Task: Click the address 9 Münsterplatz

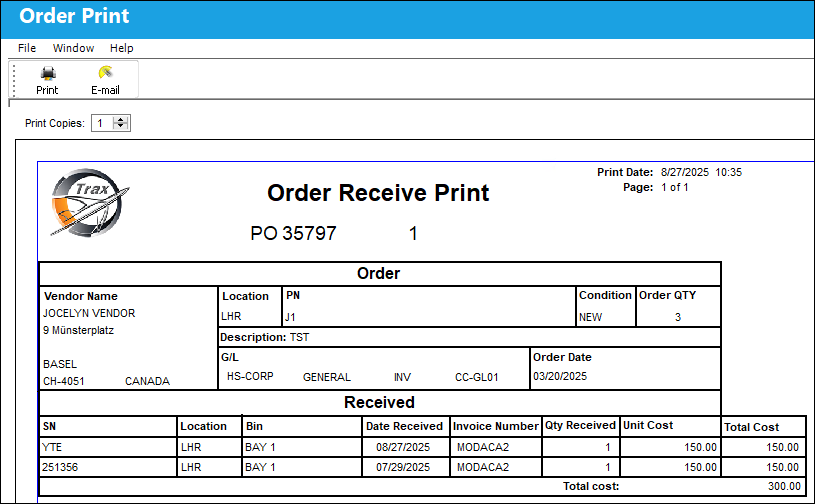Action: click(x=78, y=330)
